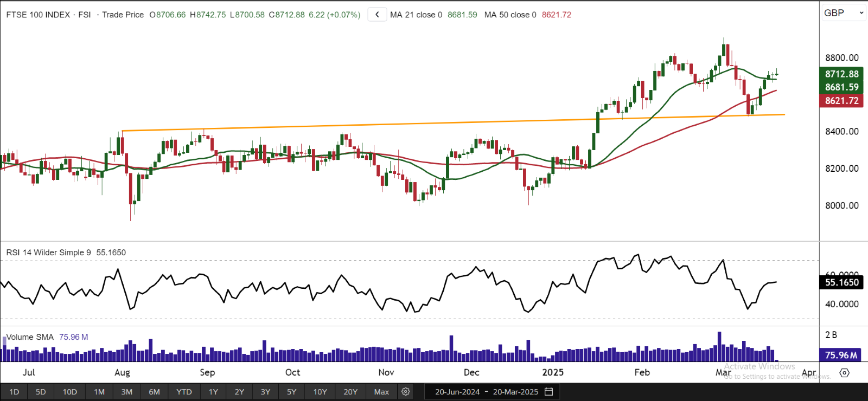Viewport: 868px width, 401px height.
Task: Click the red 8621.72 MA 50 tag
Action: click(x=841, y=101)
